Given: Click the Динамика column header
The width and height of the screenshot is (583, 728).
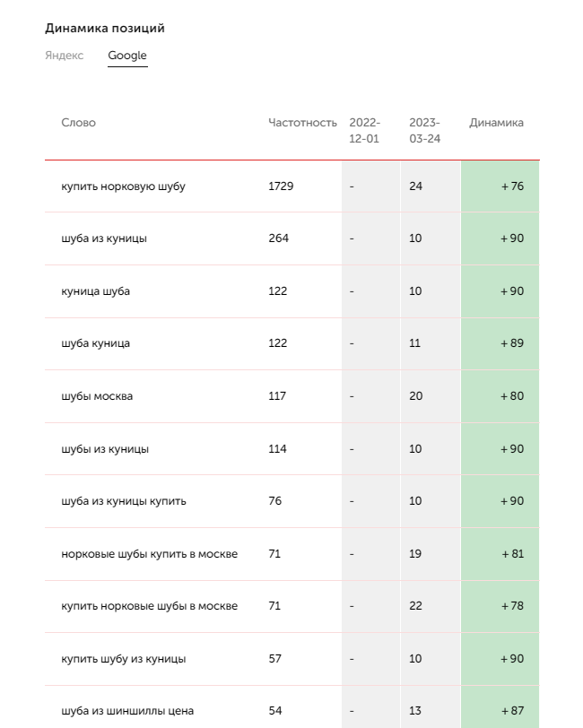Looking at the screenshot, I should (x=496, y=123).
